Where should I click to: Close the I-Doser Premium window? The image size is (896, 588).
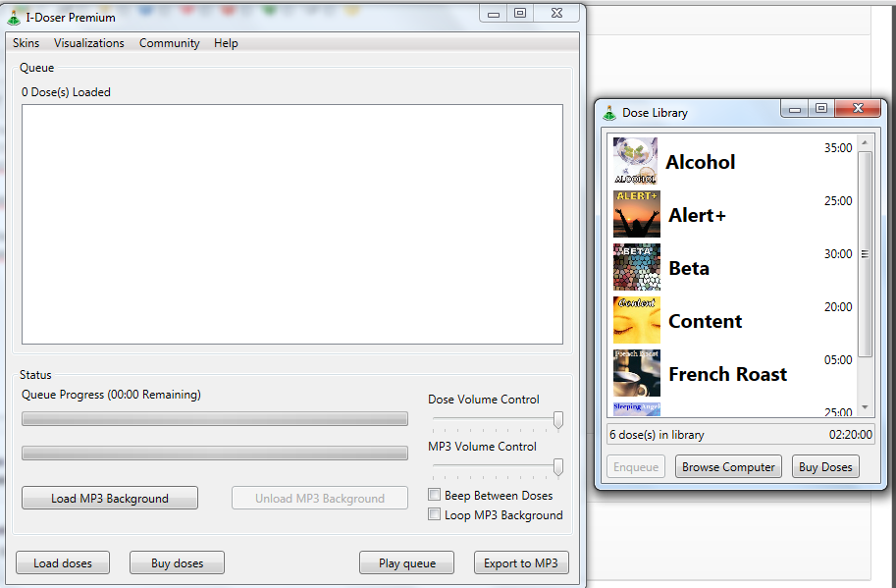click(x=556, y=13)
